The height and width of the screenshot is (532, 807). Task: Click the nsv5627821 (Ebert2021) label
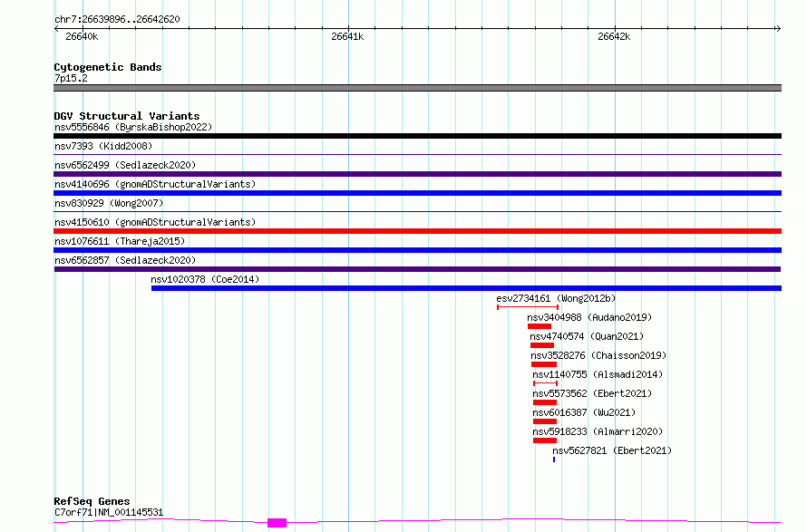[x=612, y=450]
